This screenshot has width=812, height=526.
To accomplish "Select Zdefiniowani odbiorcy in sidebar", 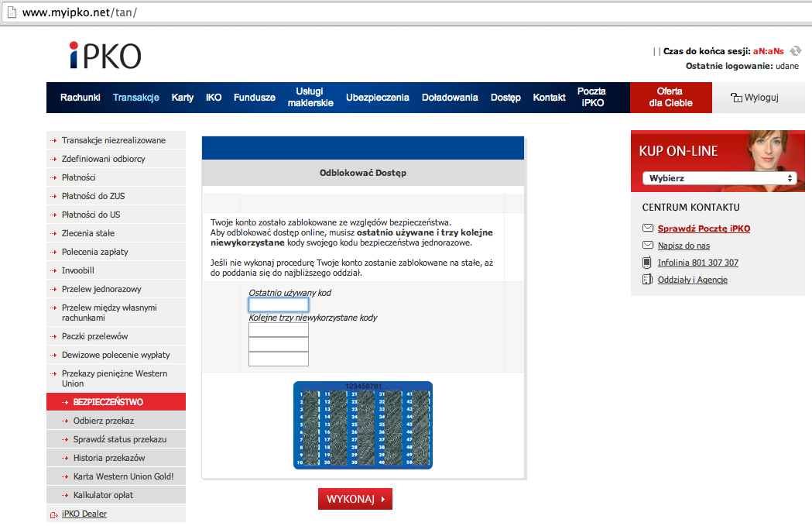I will [x=116, y=159].
